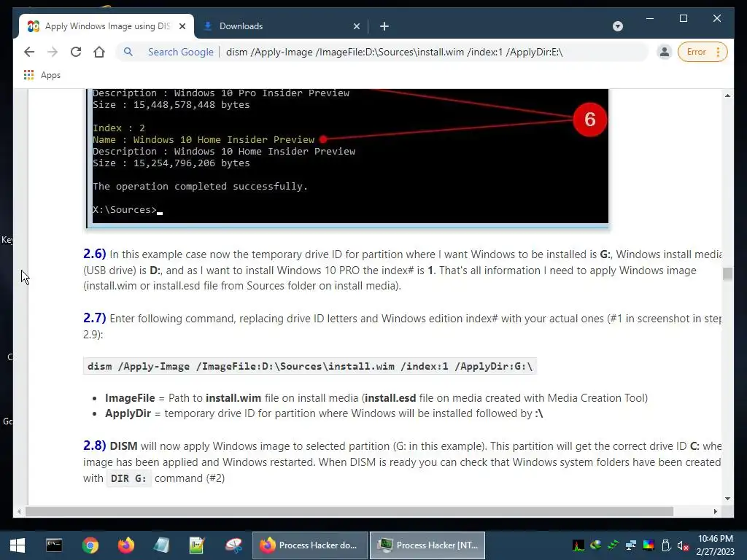The width and height of the screenshot is (747, 560).
Task: Close the Apply Windows Image tab
Action: pyautogui.click(x=182, y=26)
